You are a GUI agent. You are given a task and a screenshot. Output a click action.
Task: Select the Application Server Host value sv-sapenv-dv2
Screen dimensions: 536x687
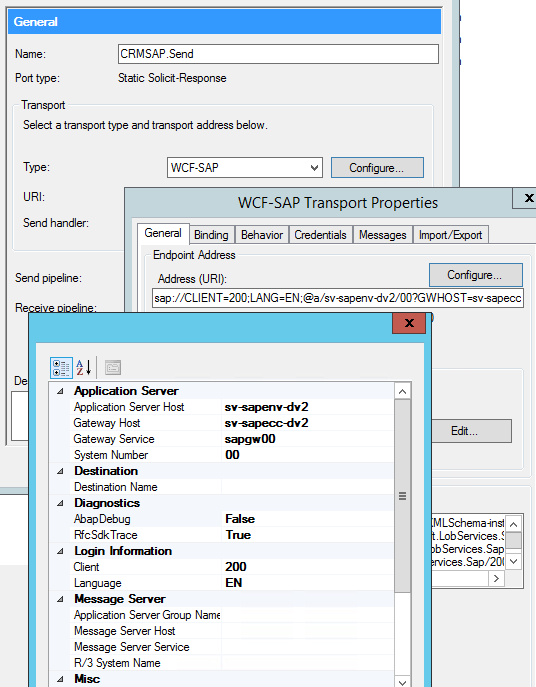[307, 407]
